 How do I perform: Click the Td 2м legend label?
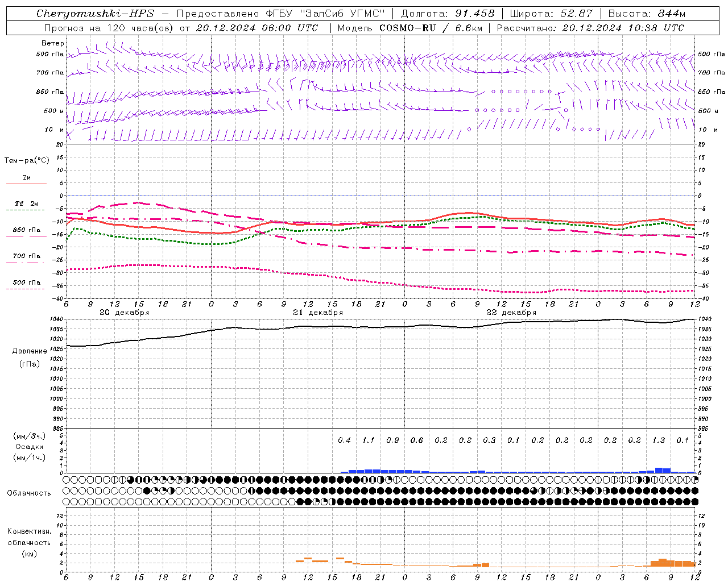coord(27,203)
